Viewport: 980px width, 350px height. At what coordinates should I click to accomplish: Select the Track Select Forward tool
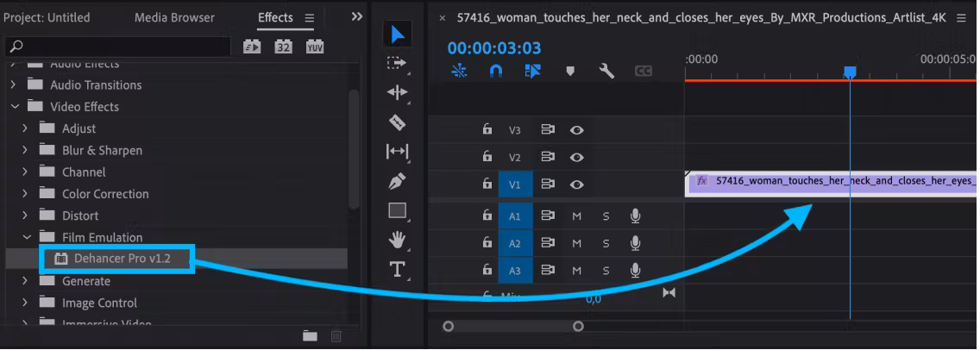[x=396, y=63]
